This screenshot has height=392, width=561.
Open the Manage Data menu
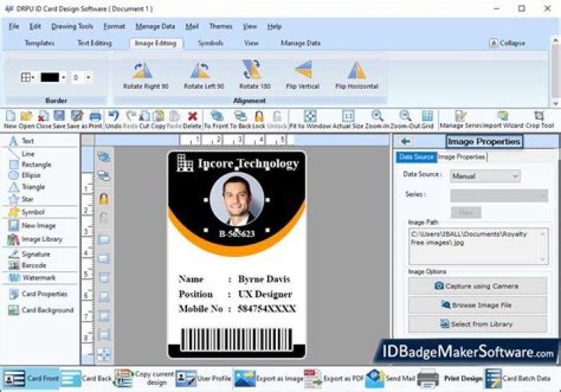click(155, 26)
